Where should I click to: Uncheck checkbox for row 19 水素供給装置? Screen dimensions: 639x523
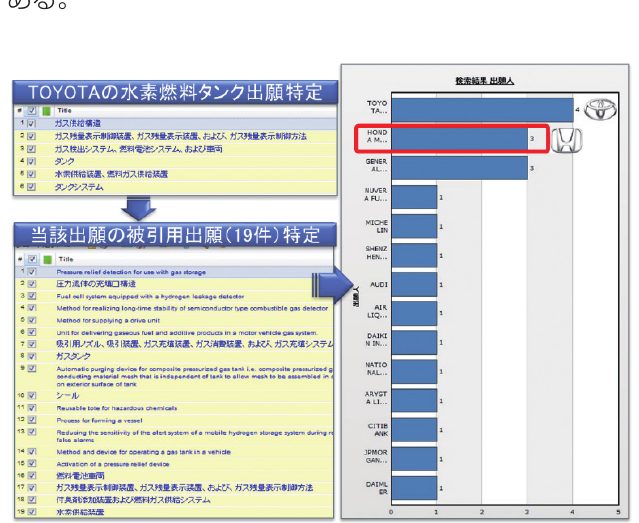pos(32,512)
